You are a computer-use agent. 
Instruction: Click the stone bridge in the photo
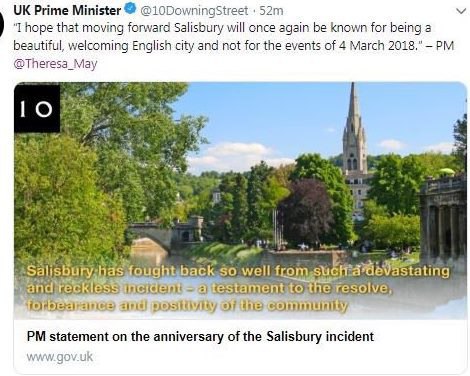pos(166,235)
